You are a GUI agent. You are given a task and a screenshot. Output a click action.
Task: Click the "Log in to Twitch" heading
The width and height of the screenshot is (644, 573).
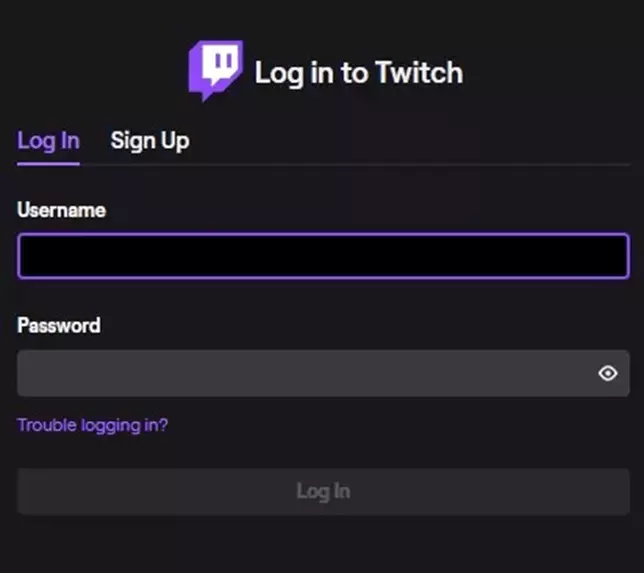(358, 73)
